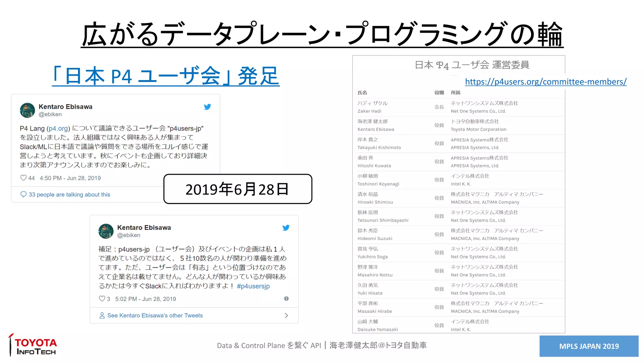644x362 pixels.
Task: Click Kentaro Ebisawa name in second tweet
Action: [x=144, y=228]
